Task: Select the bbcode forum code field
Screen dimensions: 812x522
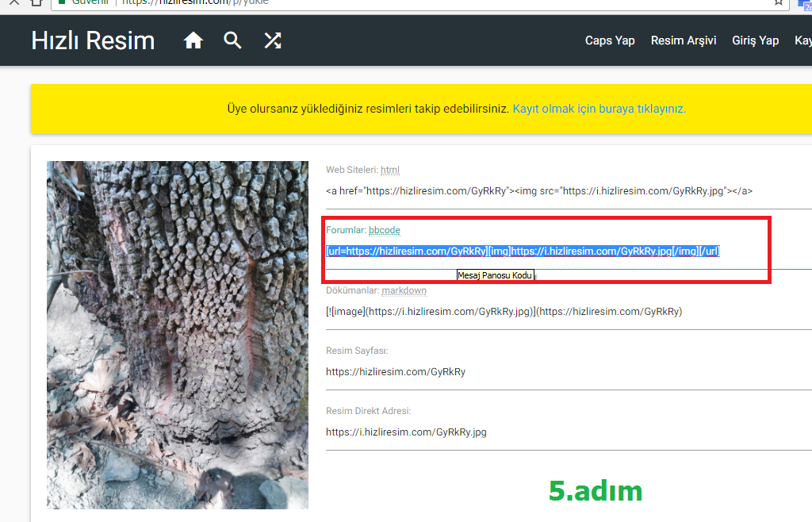Action: pos(569,251)
